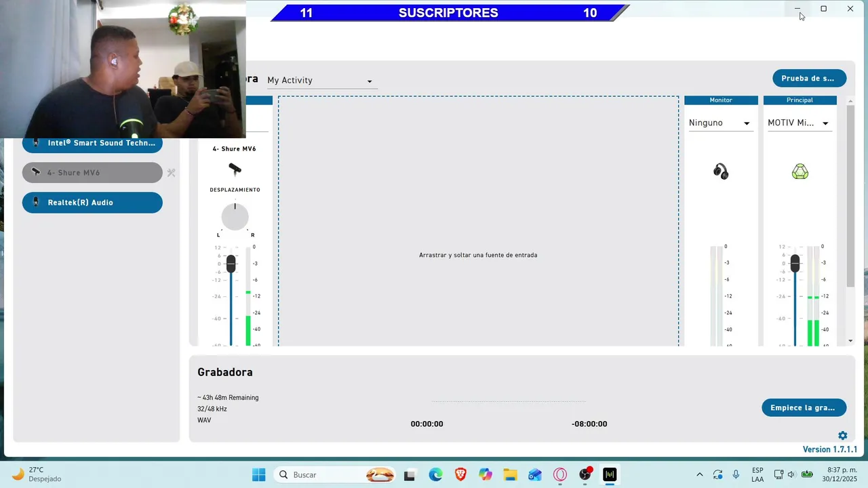The image size is (868, 488).
Task: Open the Windows Start menu
Action: point(258,474)
